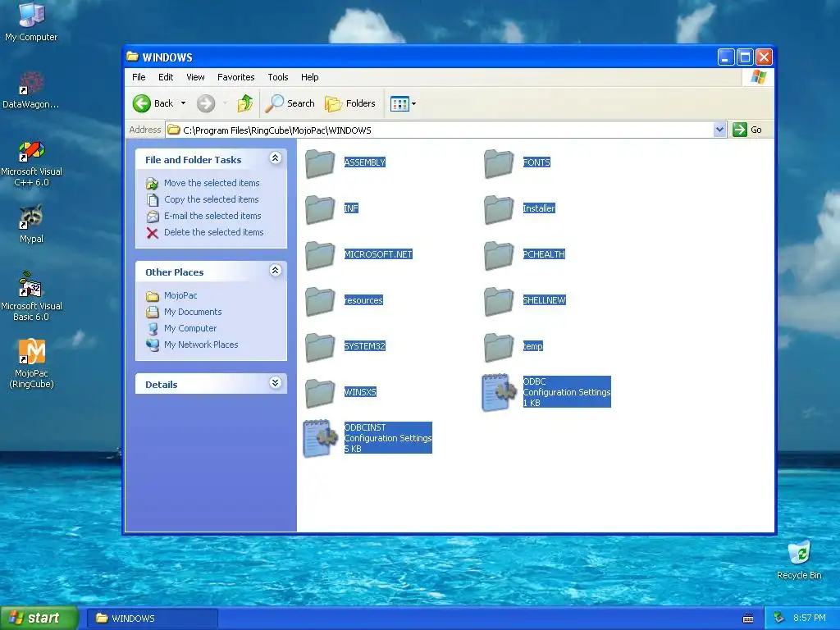The height and width of the screenshot is (630, 840).
Task: Open the Favorites menu
Action: 235,77
